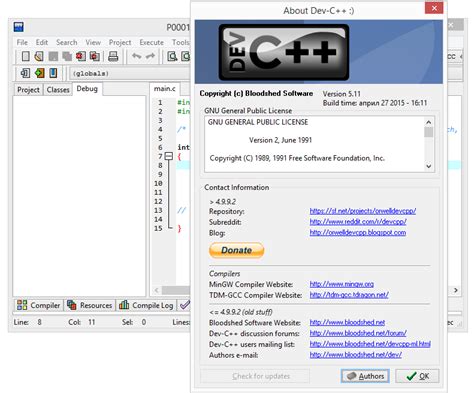Click the Print icon in the toolbar

tap(113, 56)
